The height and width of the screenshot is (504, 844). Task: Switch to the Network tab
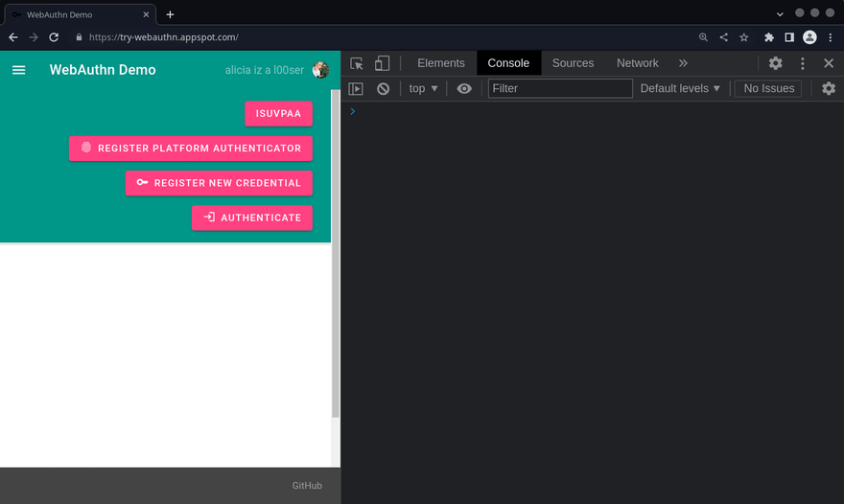(x=637, y=63)
